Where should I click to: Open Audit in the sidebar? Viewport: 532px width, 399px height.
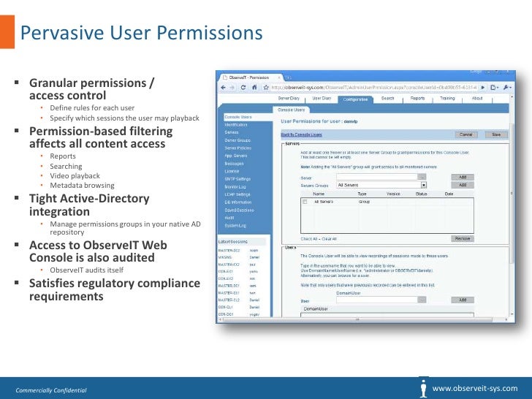229,218
